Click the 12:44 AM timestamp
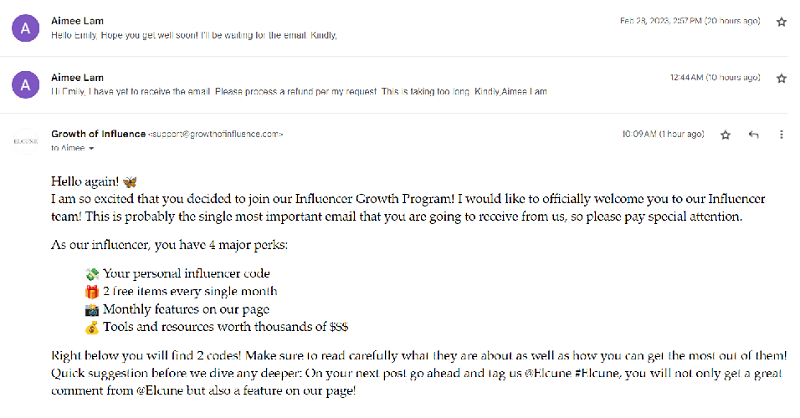Image resolution: width=800 pixels, height=418 pixels. pos(715,78)
